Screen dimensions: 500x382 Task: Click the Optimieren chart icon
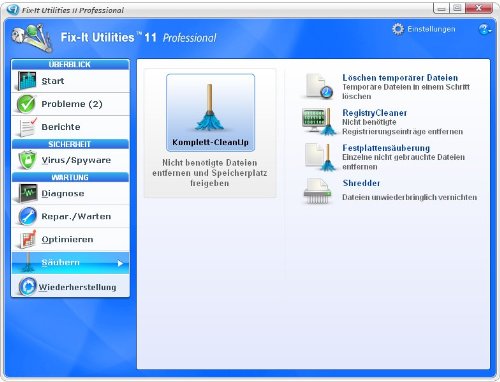(x=28, y=239)
